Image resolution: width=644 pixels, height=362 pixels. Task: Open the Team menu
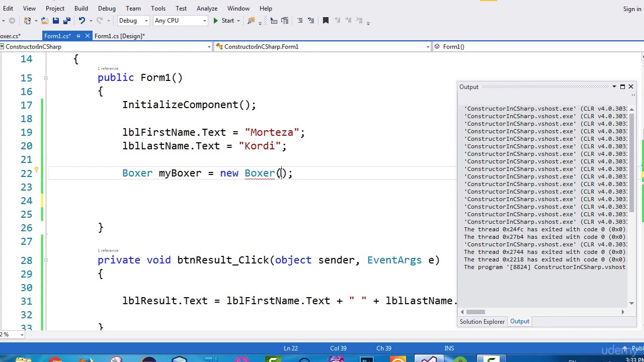133,9
